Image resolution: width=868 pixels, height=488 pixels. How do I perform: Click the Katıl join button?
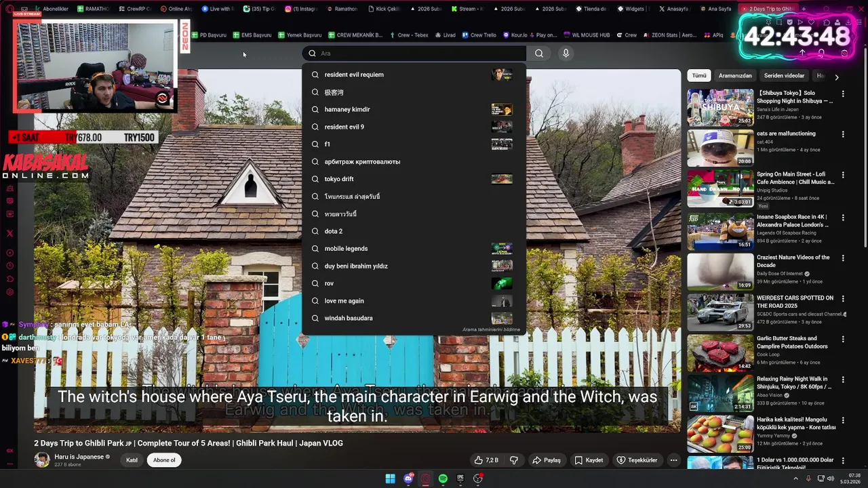pyautogui.click(x=132, y=460)
